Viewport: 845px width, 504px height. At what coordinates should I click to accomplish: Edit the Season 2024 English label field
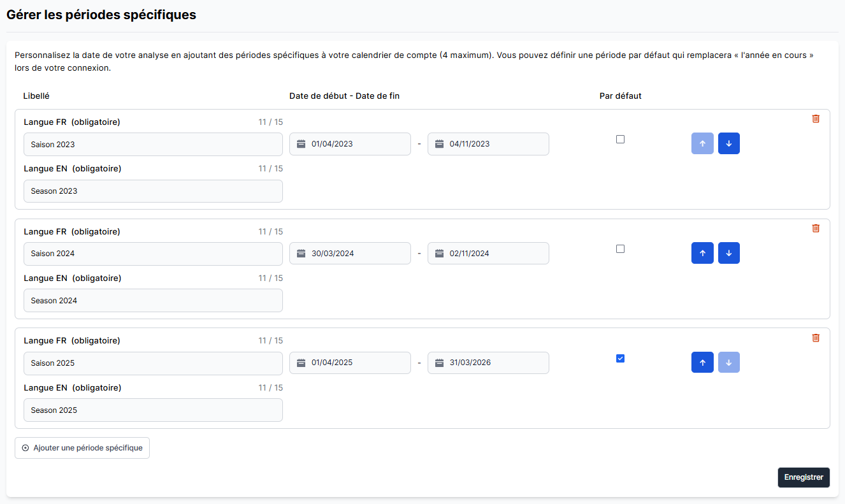click(153, 301)
